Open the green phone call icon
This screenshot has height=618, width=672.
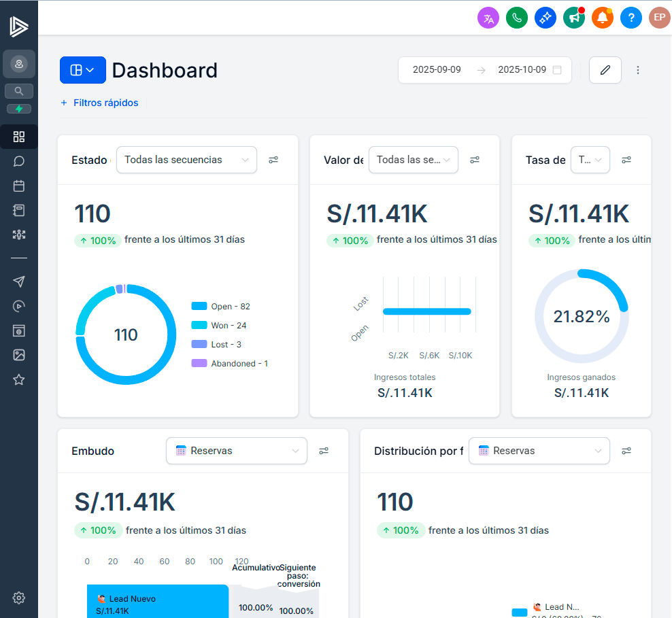coord(517,18)
